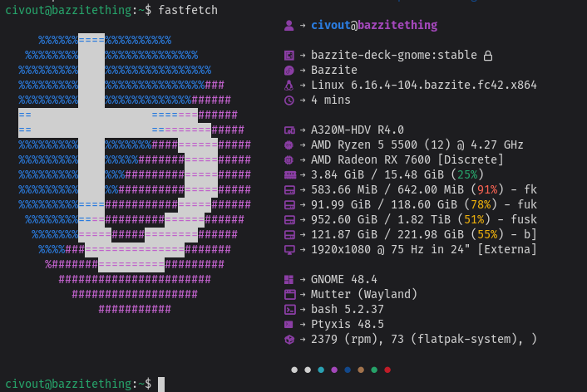Click the 'Mutter (Wayland)' text
Viewport: 587px width, 392px height.
tap(364, 294)
